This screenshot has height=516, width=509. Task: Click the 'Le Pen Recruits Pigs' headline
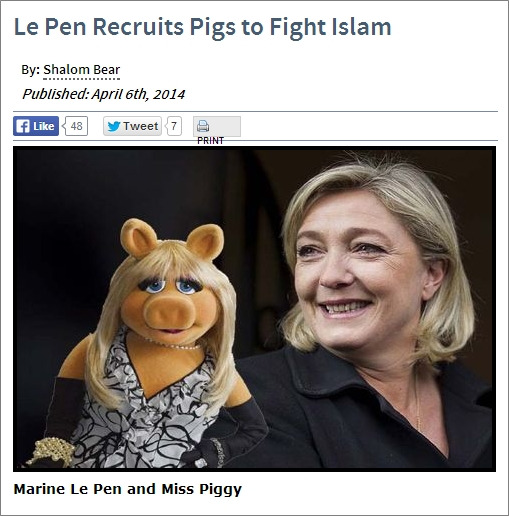[x=202, y=27]
